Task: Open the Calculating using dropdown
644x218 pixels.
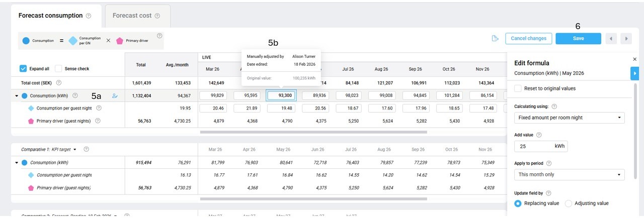Action: (x=569, y=118)
